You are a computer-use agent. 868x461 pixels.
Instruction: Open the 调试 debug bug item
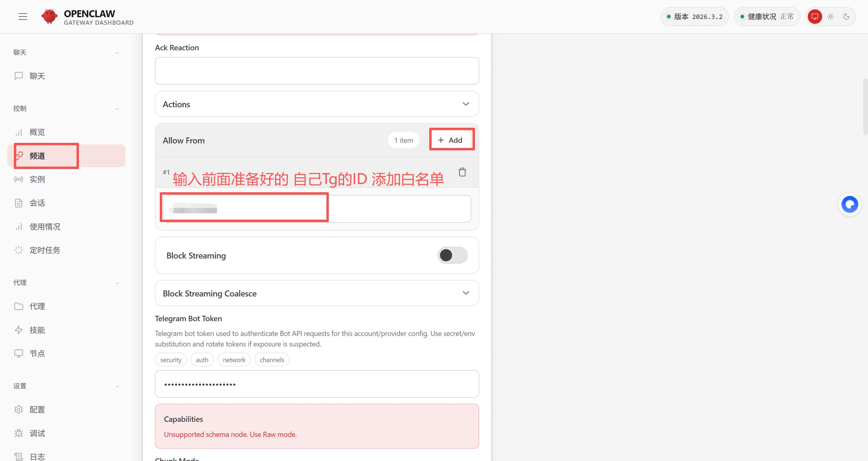click(x=37, y=433)
